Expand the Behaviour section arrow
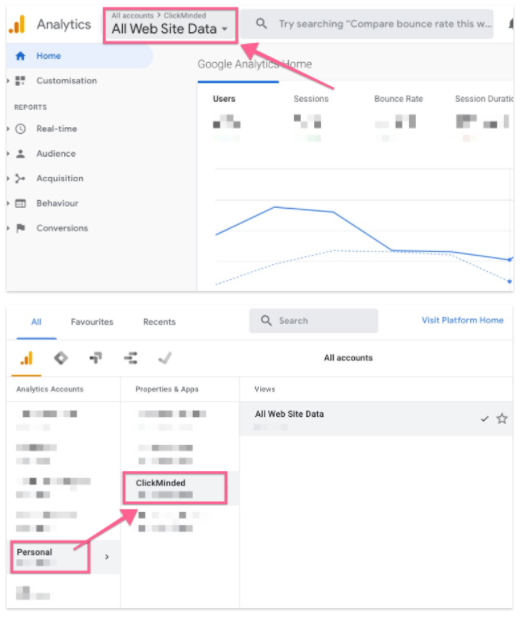 tap(8, 203)
